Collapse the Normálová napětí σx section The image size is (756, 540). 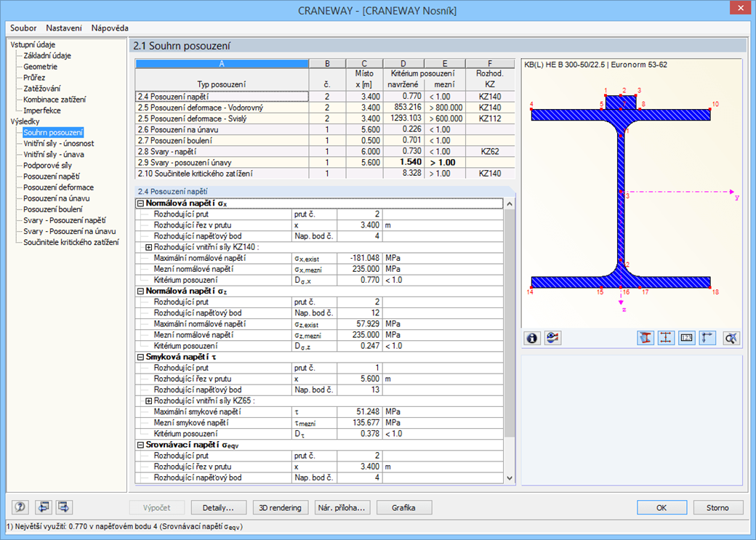[x=141, y=203]
